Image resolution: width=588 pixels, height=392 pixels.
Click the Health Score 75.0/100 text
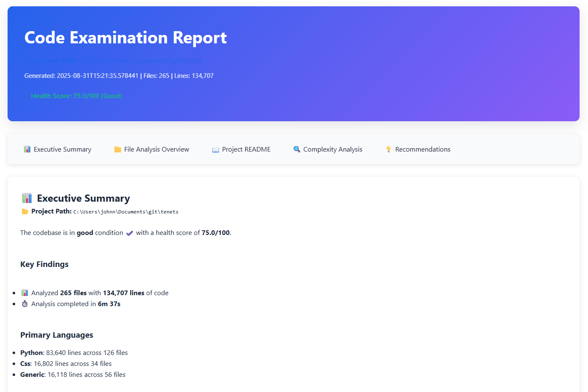click(77, 96)
